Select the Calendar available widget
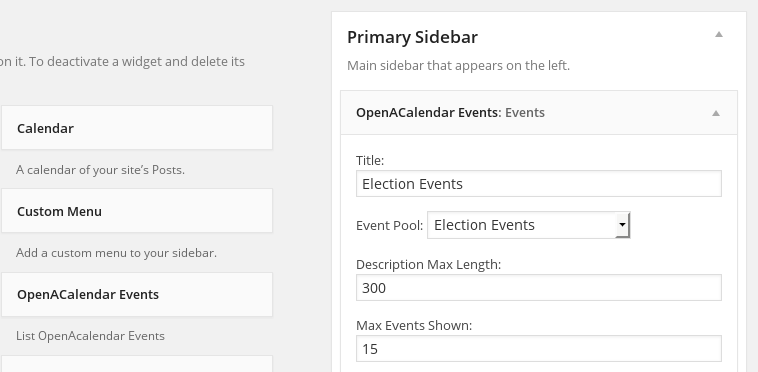This screenshot has width=758, height=372. click(x=137, y=128)
